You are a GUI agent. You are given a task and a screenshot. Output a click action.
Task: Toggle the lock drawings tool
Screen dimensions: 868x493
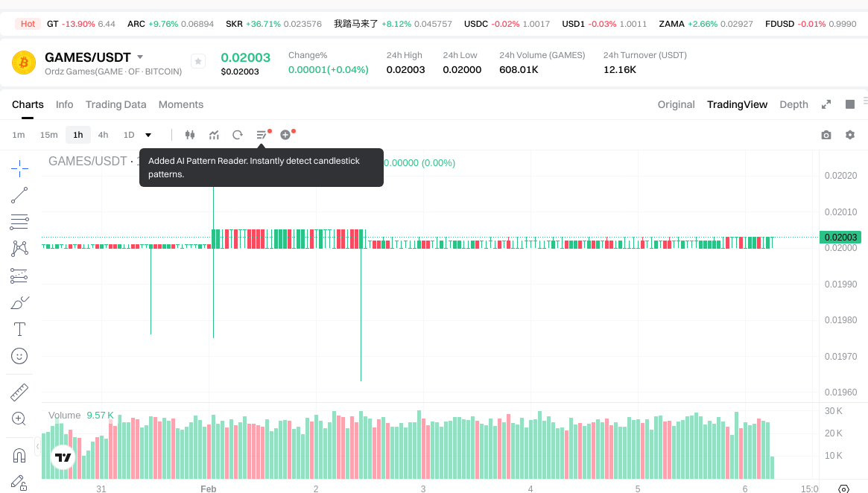(19, 483)
